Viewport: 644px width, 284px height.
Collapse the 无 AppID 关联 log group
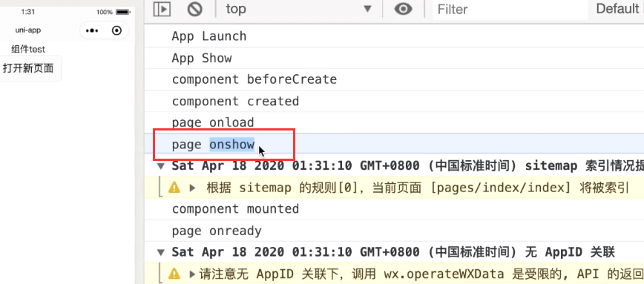coord(162,252)
